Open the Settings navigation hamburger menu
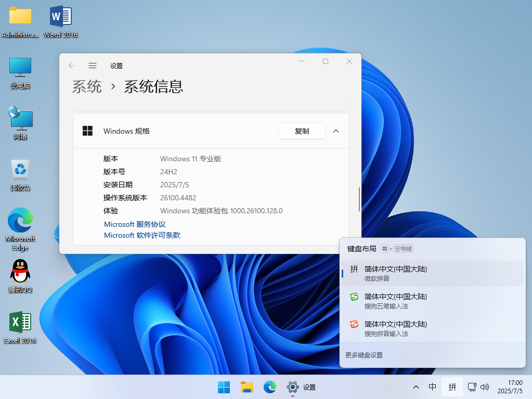 [x=93, y=66]
